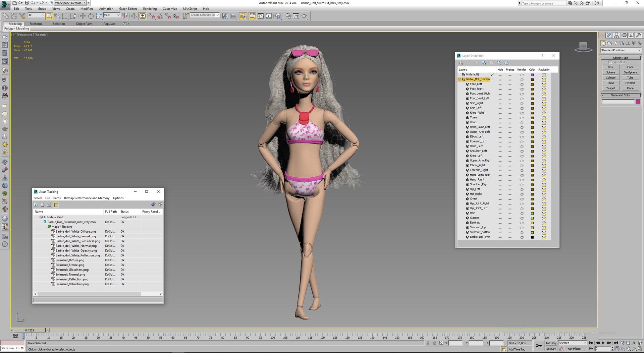
Task: Toggle the Manage Layers toolbar icon
Action: click(x=243, y=16)
